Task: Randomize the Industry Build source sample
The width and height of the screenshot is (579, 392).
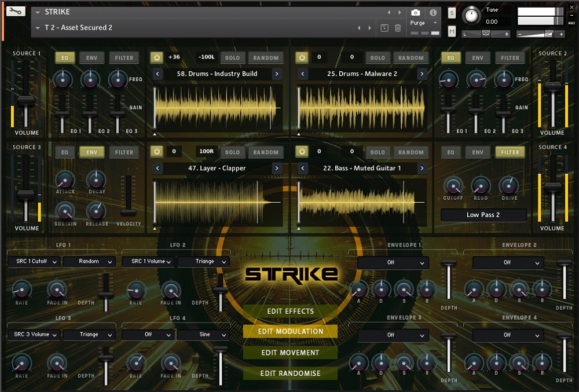Action: click(x=266, y=57)
